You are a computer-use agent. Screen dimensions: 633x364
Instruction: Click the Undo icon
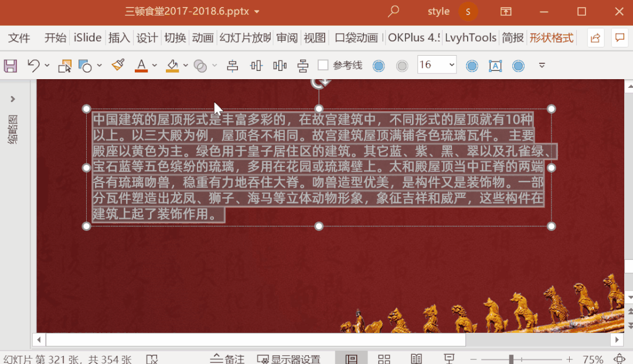pos(33,65)
